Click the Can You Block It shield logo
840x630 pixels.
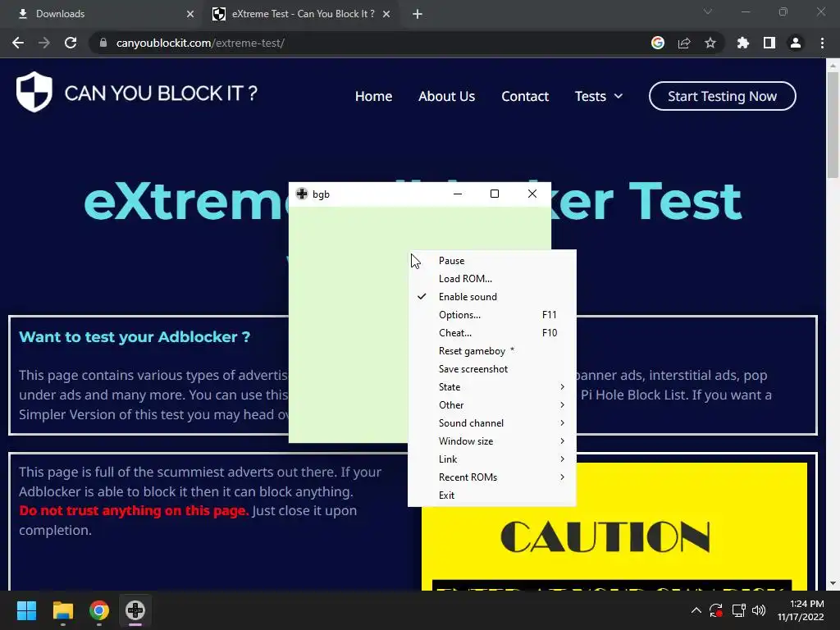coord(34,92)
